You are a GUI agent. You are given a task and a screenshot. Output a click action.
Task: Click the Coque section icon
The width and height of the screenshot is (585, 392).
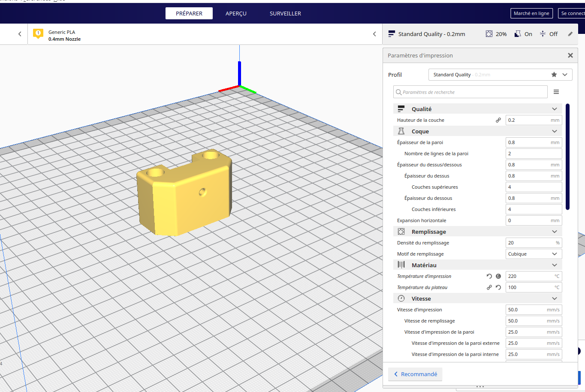point(401,131)
